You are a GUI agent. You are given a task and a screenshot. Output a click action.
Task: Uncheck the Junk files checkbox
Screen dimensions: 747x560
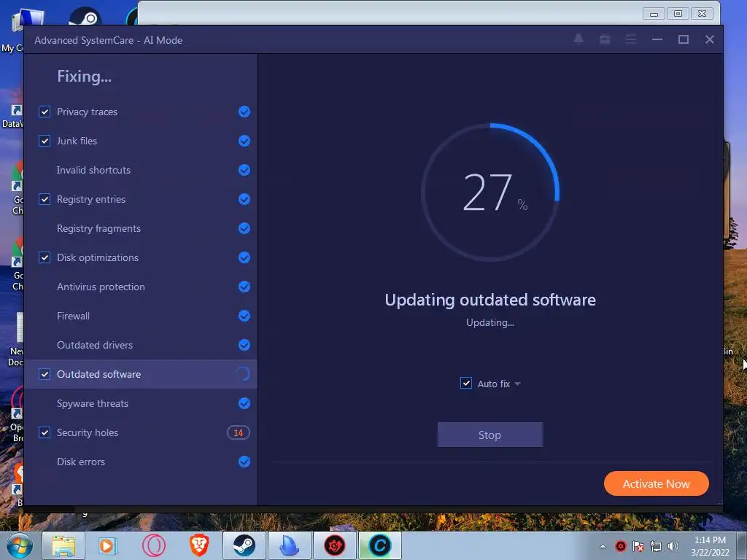pos(44,141)
